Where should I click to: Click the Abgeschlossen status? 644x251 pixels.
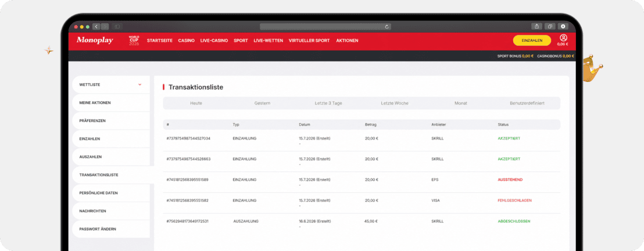point(514,221)
